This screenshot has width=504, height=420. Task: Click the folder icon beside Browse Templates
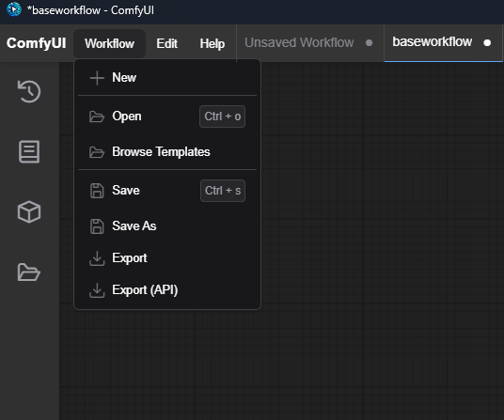[97, 152]
